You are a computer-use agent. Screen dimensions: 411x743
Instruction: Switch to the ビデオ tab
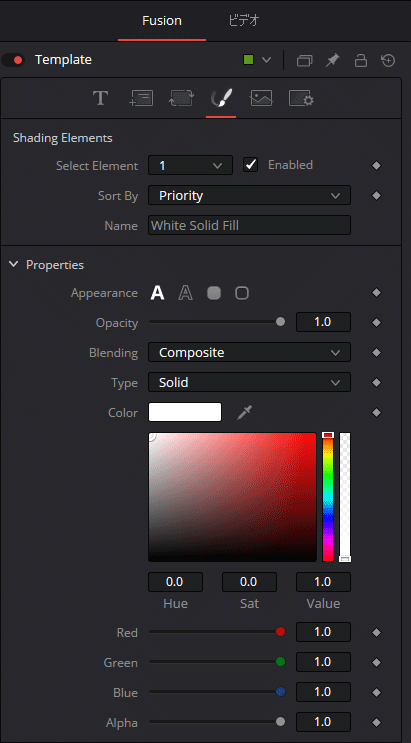click(x=244, y=21)
